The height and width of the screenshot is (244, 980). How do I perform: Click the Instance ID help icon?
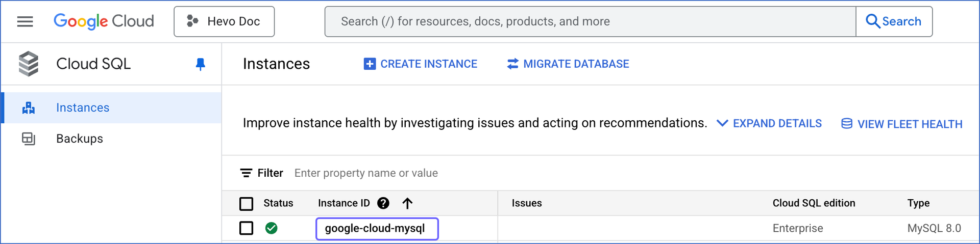(383, 203)
